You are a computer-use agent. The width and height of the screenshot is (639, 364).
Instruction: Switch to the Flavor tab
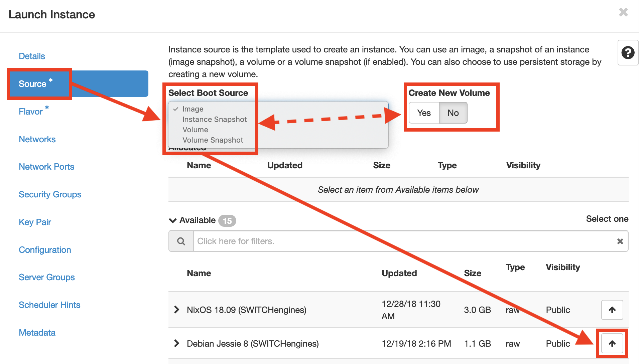(x=30, y=111)
